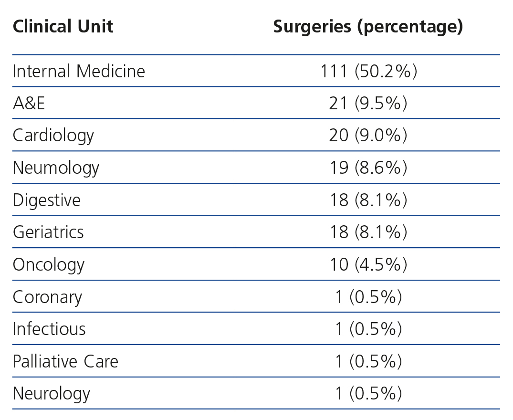Click the Cardiology row label
Screen dimensions: 513x420
pyautogui.click(x=53, y=136)
